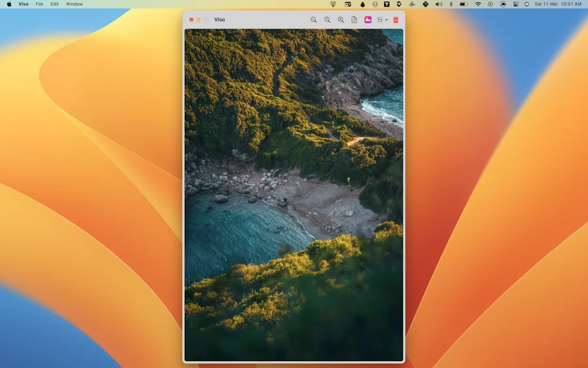This screenshot has width=588, height=368.
Task: Open Wi-Fi status in menu bar
Action: [478, 4]
